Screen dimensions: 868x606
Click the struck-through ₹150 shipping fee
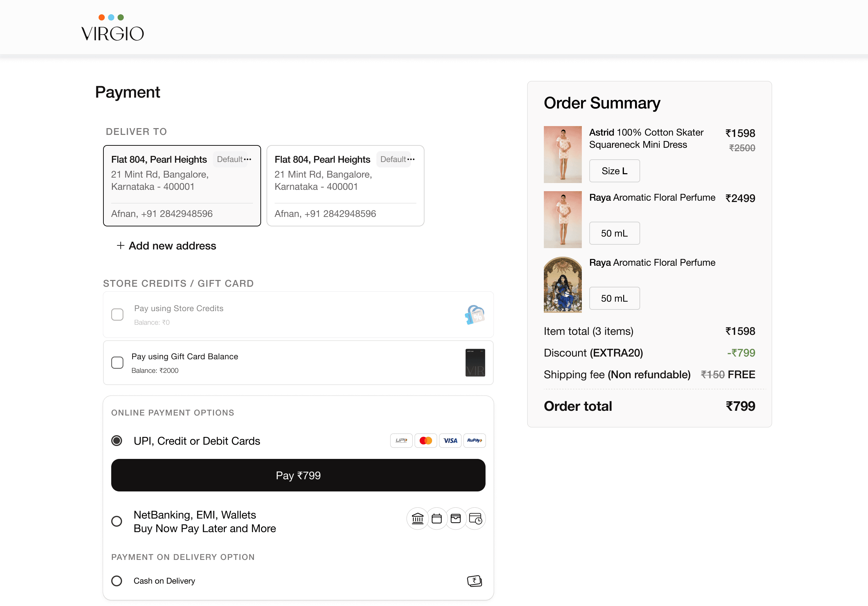point(713,375)
